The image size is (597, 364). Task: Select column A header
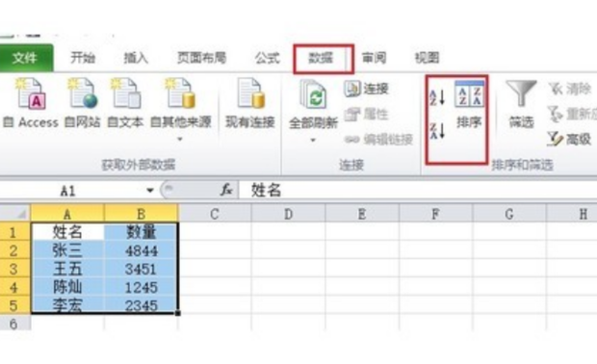pos(67,214)
